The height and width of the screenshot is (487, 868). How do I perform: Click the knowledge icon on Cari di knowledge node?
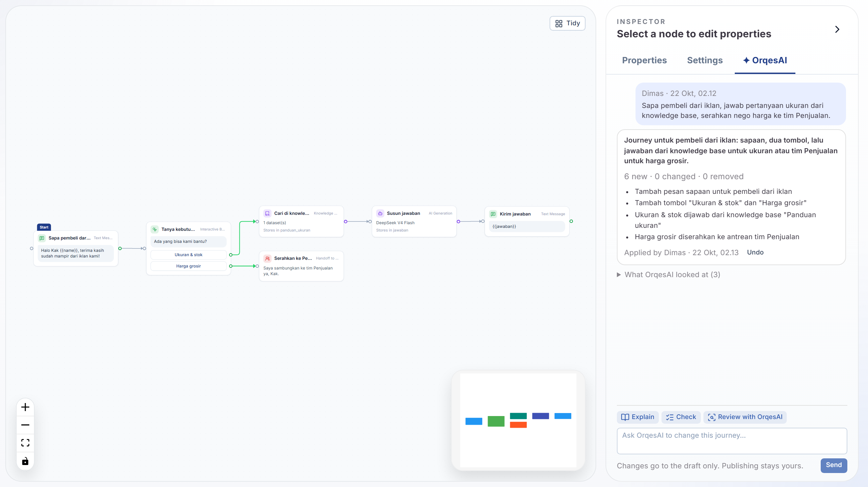tap(267, 213)
